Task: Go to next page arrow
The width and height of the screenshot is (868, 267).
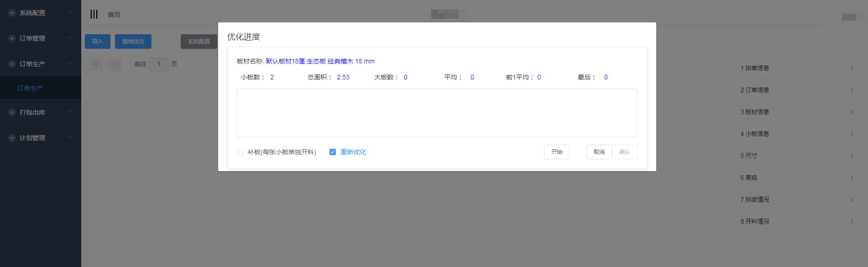Action: pos(115,64)
